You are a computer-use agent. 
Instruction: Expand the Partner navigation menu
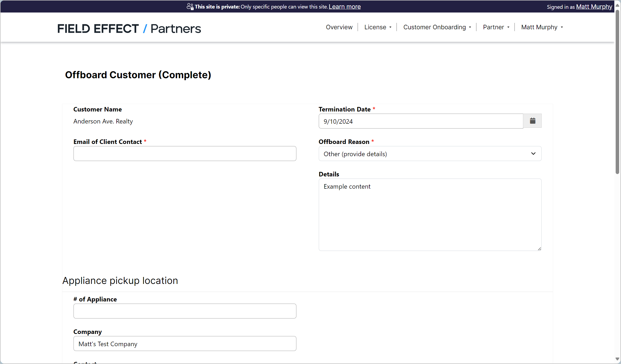[496, 27]
